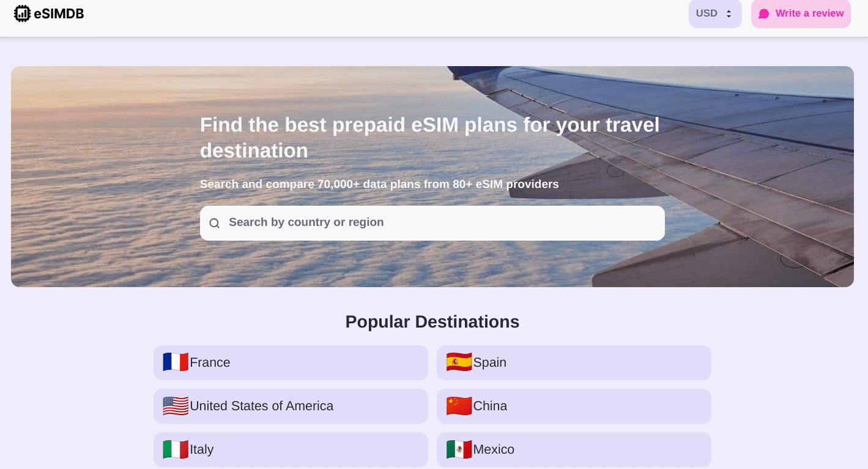The width and height of the screenshot is (868, 469).
Task: Click the United States flag icon
Action: coord(176,406)
